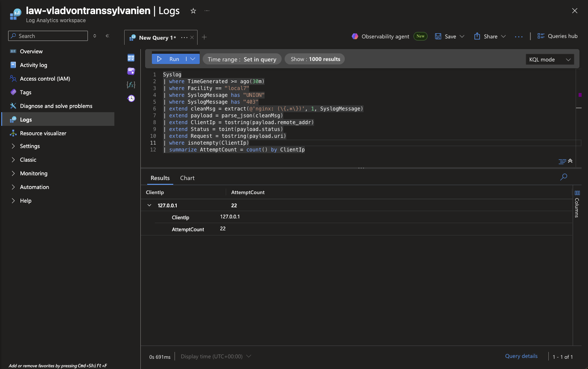Open the Tables panel icon
The width and height of the screenshot is (588, 369).
131,58
